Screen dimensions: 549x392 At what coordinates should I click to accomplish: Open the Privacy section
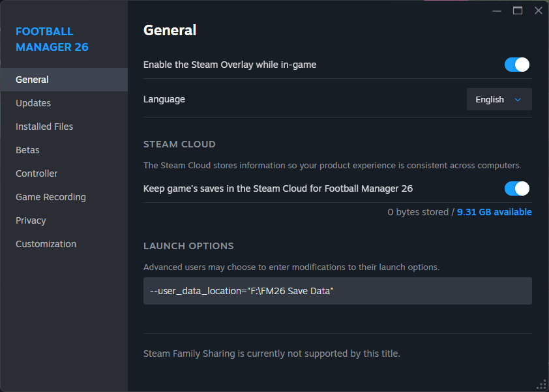[x=31, y=220]
